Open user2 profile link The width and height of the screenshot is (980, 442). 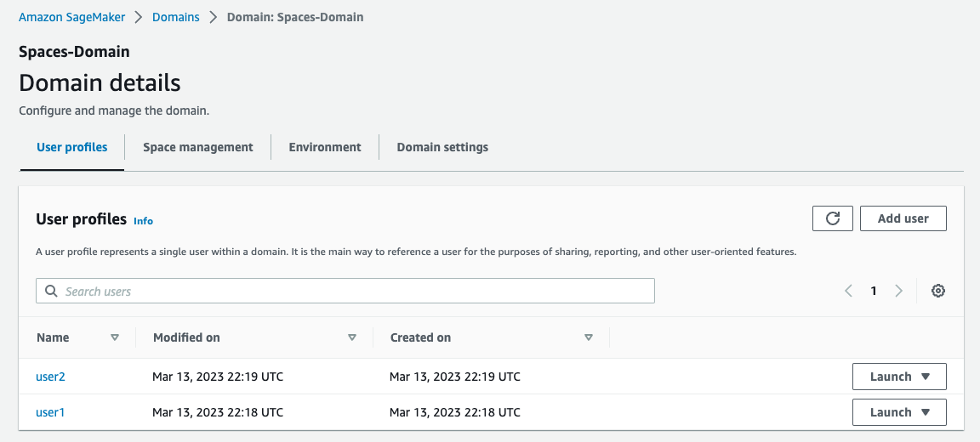point(51,377)
